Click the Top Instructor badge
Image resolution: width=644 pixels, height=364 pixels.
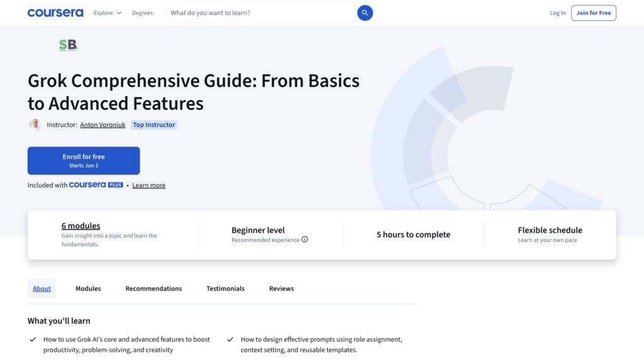tap(153, 124)
